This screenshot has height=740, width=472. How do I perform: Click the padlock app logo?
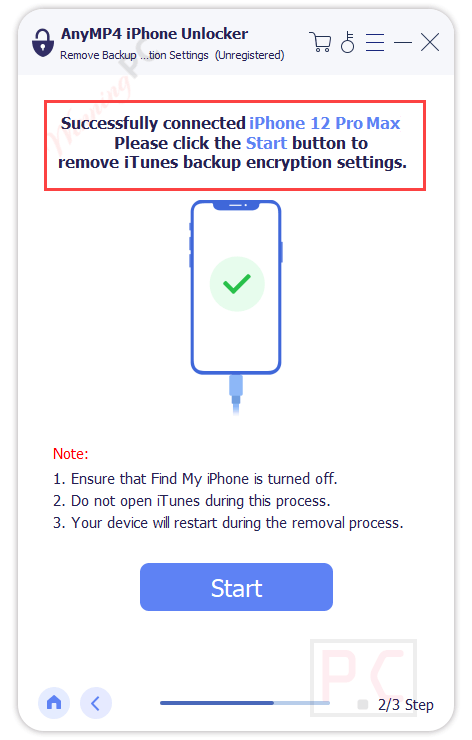pyautogui.click(x=42, y=42)
